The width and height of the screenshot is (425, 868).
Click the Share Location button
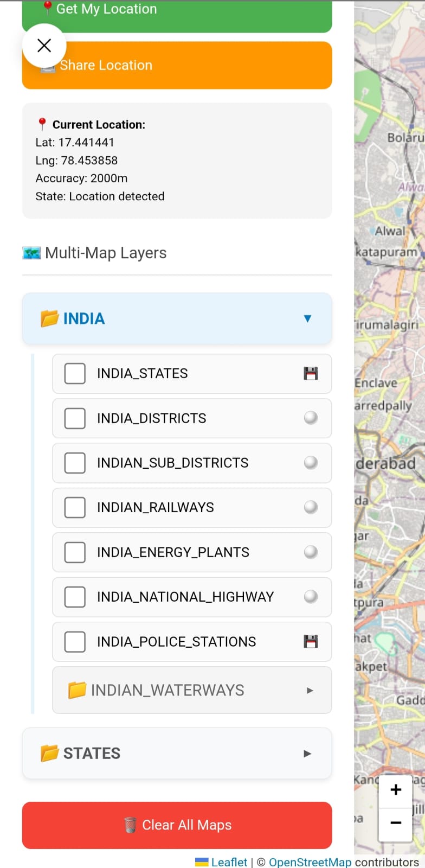click(177, 65)
